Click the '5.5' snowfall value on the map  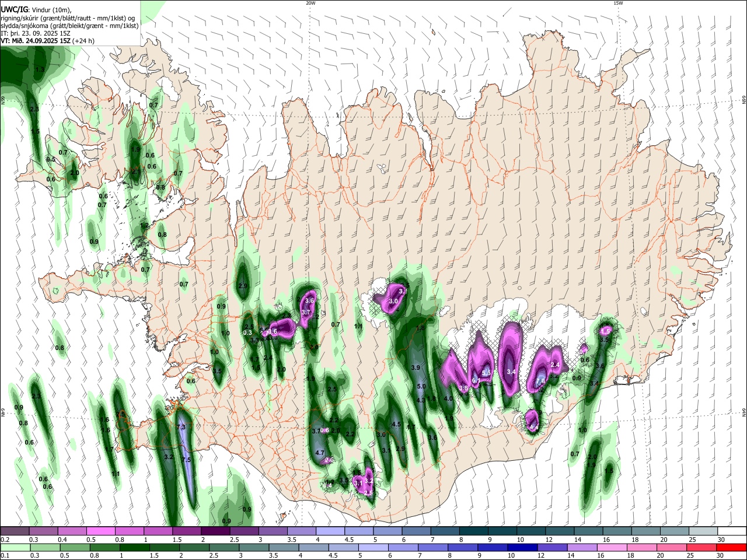tap(487, 373)
